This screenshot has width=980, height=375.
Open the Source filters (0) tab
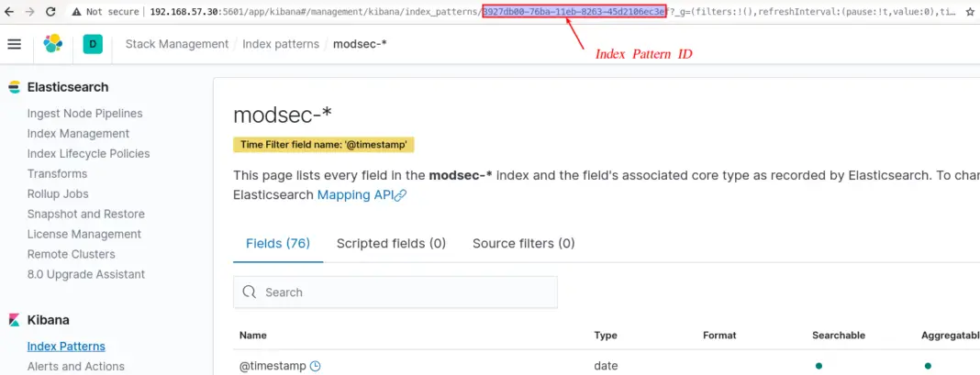[523, 243]
